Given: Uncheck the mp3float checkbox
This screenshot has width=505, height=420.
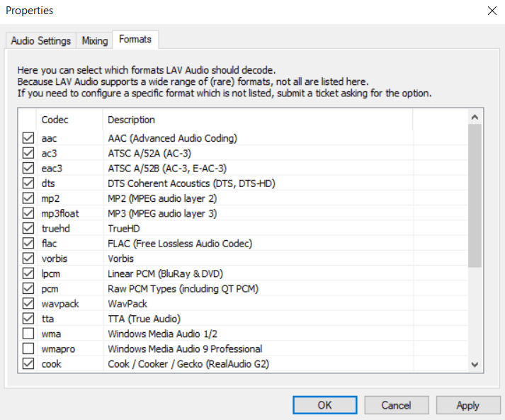Looking at the screenshot, I should [28, 213].
